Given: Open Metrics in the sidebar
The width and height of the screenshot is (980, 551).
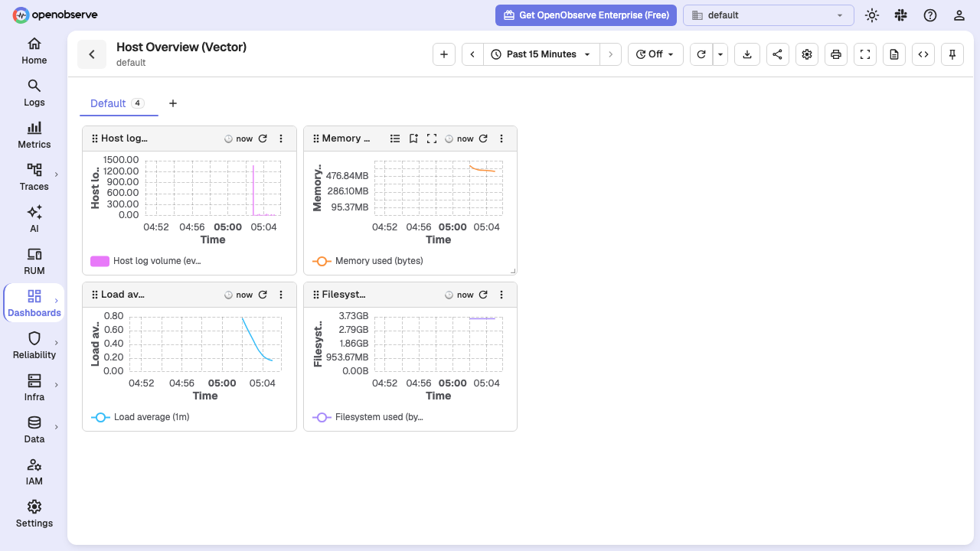Looking at the screenshot, I should (34, 135).
